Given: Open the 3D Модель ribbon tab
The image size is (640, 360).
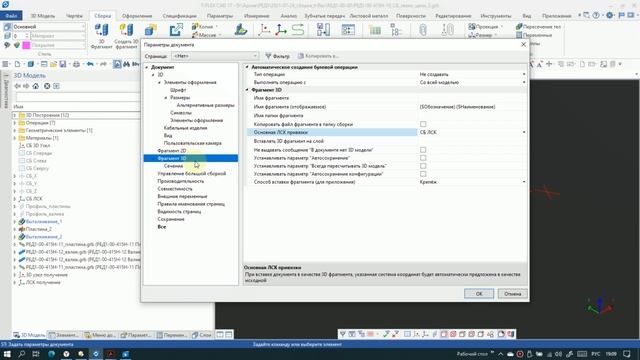Looking at the screenshot, I should pos(42,16).
